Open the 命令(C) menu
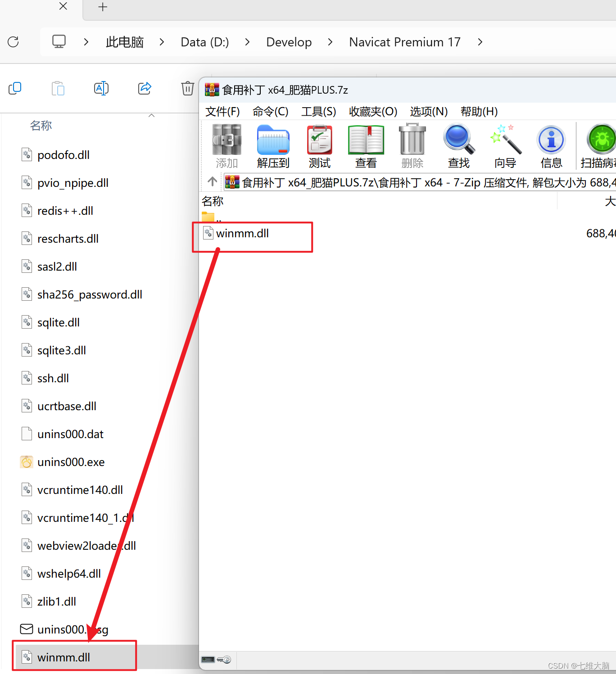 [x=270, y=112]
